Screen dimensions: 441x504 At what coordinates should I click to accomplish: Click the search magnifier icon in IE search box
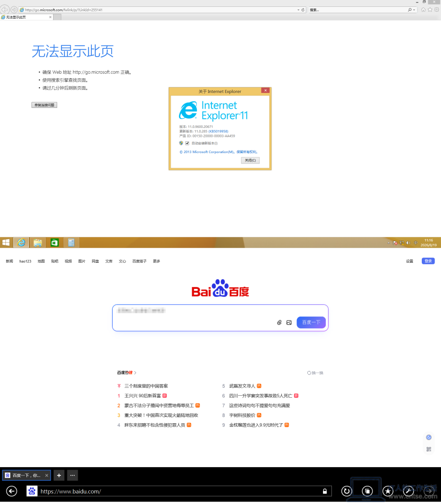coord(410,10)
